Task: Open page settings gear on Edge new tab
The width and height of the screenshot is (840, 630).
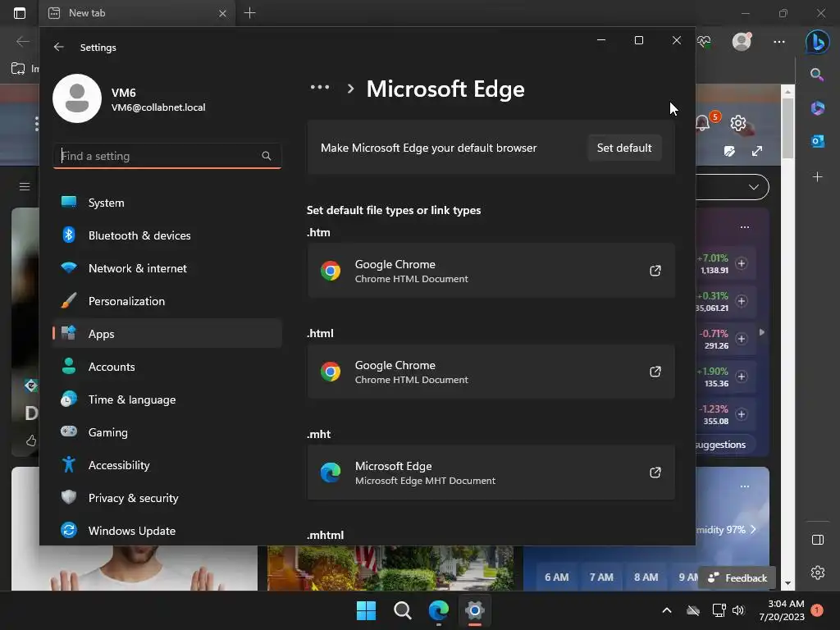Action: [738, 123]
